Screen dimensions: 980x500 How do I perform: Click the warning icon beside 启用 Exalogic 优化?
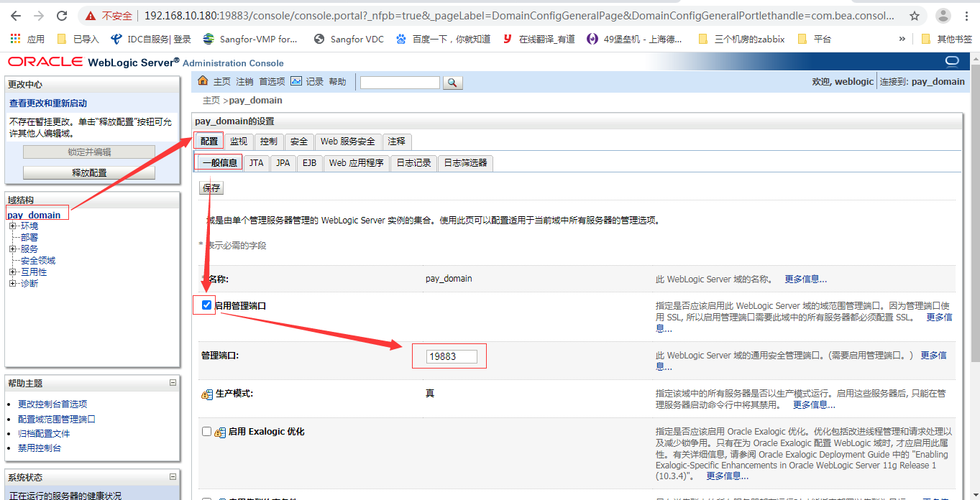coord(220,432)
